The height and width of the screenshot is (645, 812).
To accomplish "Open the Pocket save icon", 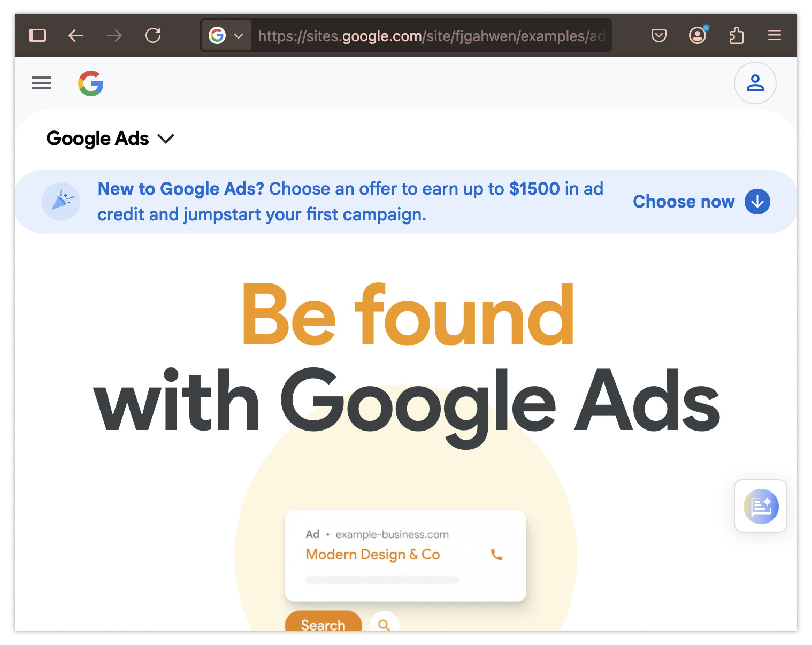I will click(659, 35).
